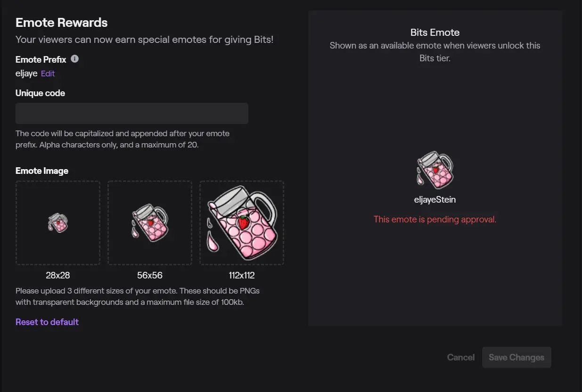Viewport: 582px width, 392px height.
Task: Select the 112x112 emote upload box
Action: point(242,223)
